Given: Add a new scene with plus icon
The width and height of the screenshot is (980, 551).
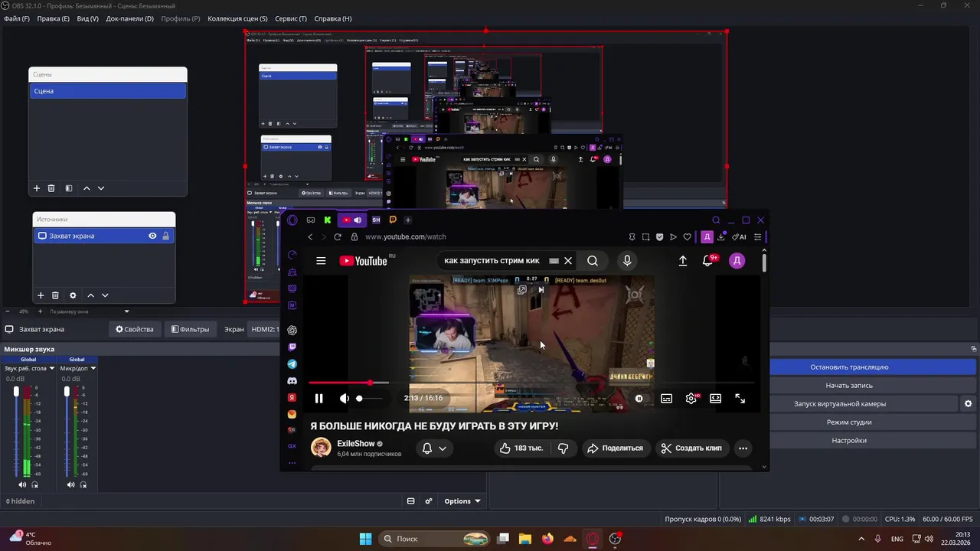Looking at the screenshot, I should click(x=36, y=188).
